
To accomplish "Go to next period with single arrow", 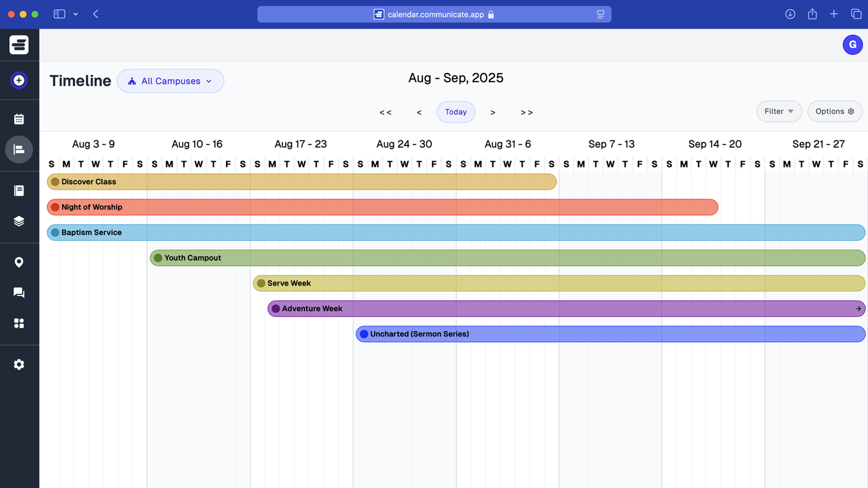I will (493, 112).
